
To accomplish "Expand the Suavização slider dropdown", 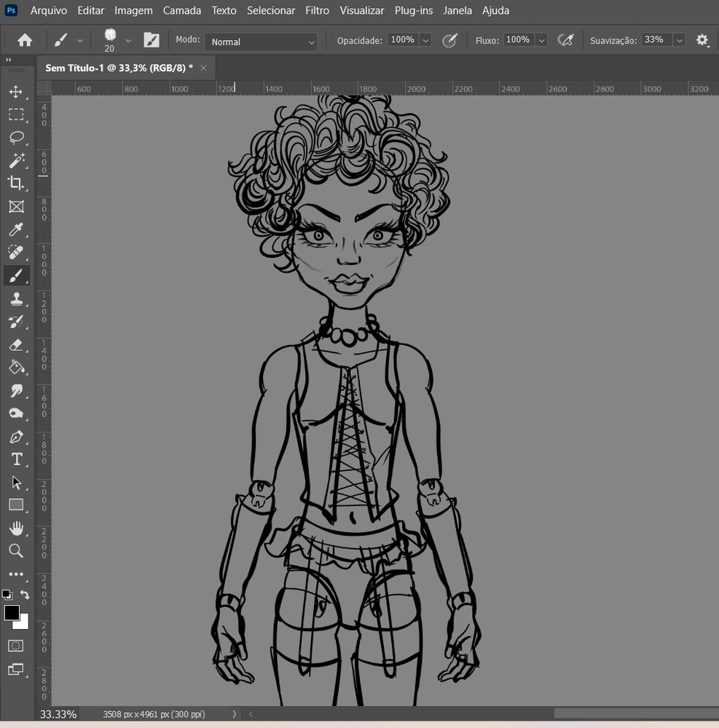I will tap(679, 40).
